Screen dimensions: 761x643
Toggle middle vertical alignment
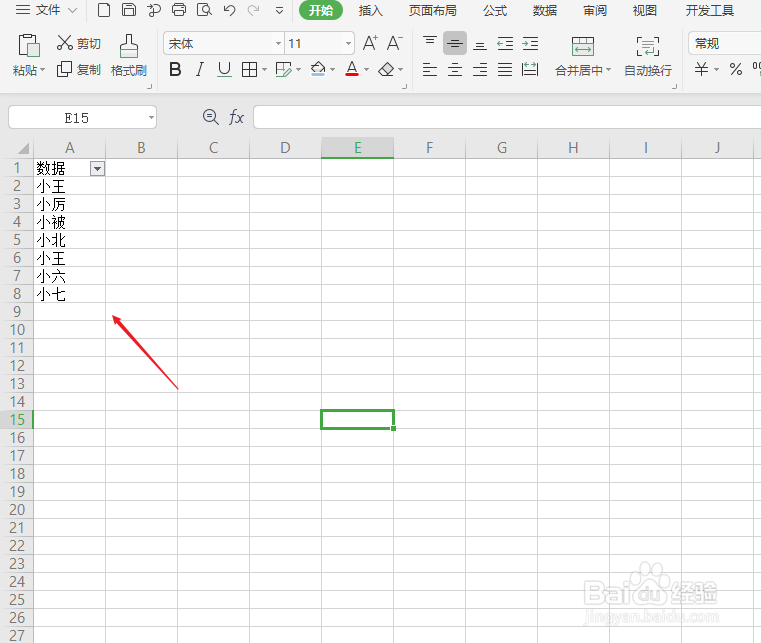[x=455, y=43]
